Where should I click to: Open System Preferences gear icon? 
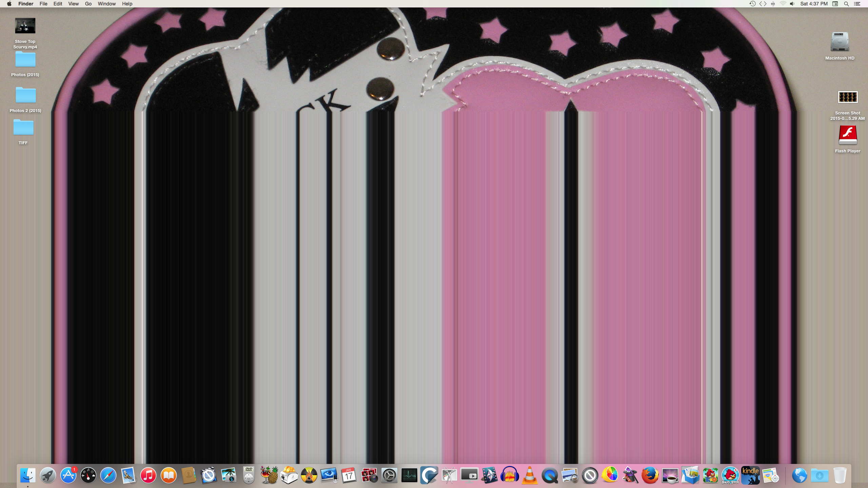(x=390, y=475)
